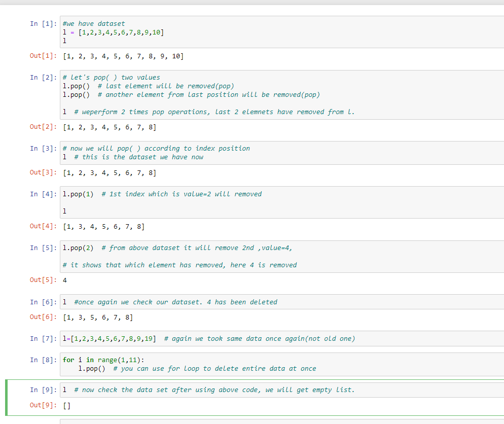The image size is (504, 424).
Task: Click the In [3] code cell editor
Action: point(282,153)
